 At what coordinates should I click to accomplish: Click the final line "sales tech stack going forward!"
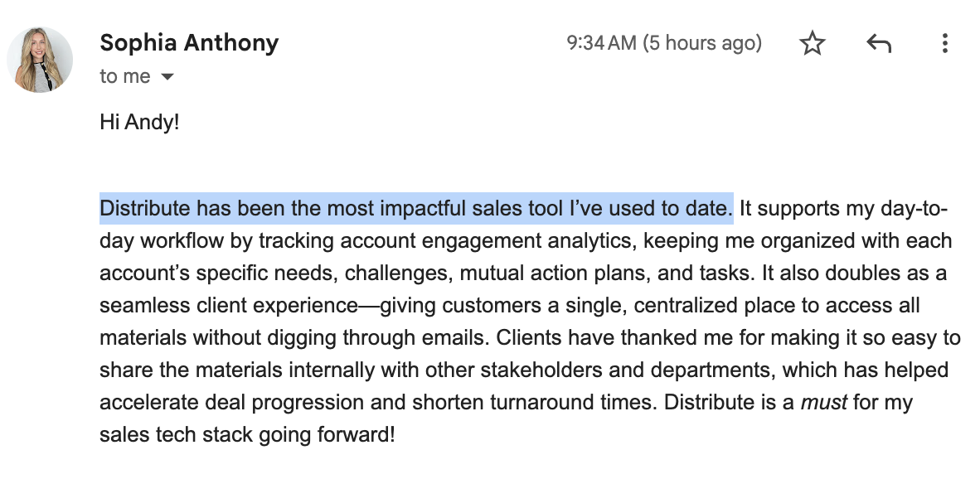247,433
